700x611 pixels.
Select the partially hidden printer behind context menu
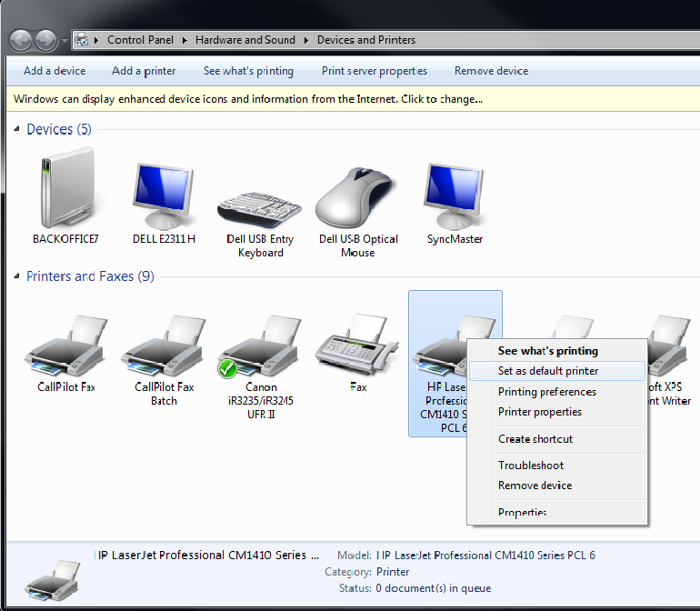573,327
